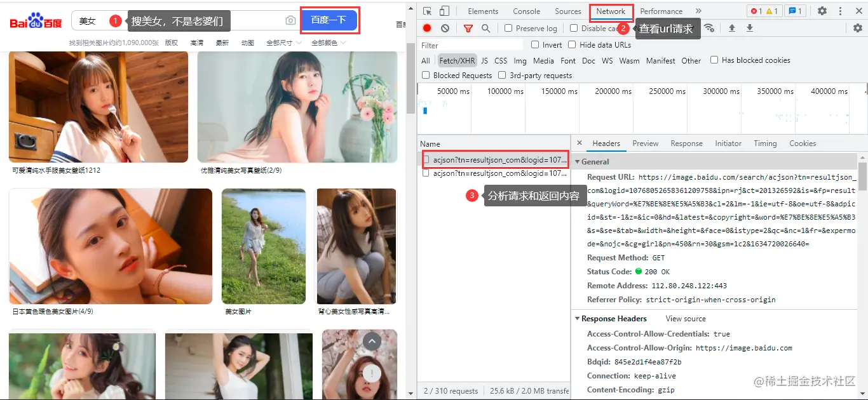The image size is (868, 400).
Task: Click the 百度一下 search button
Action: point(329,20)
